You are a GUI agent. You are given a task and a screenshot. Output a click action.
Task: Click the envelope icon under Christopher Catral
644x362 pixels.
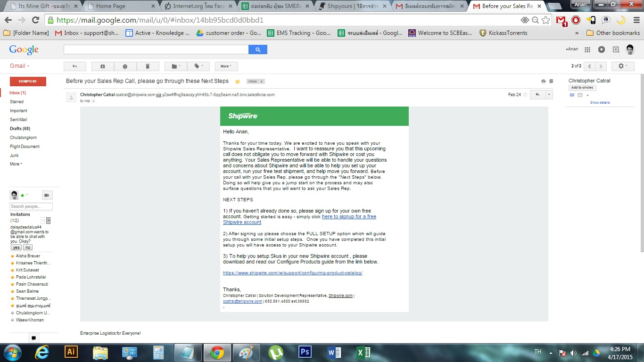pos(580,95)
